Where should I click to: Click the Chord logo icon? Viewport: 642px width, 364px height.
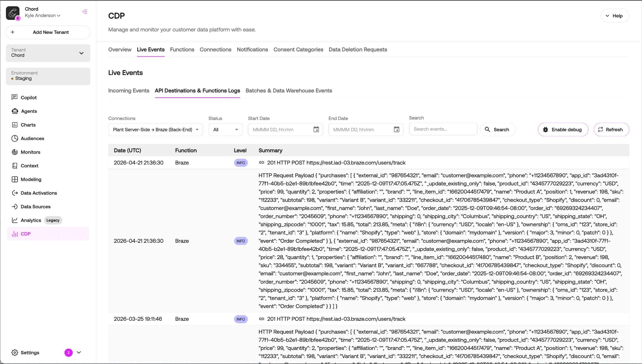(13, 13)
